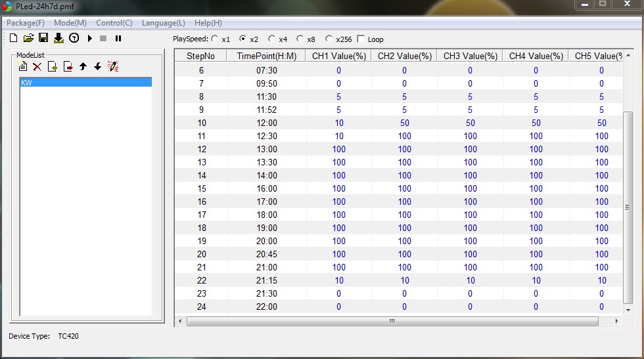Viewport: 644px width, 359px height.
Task: Click the StepNo column header
Action: click(200, 56)
